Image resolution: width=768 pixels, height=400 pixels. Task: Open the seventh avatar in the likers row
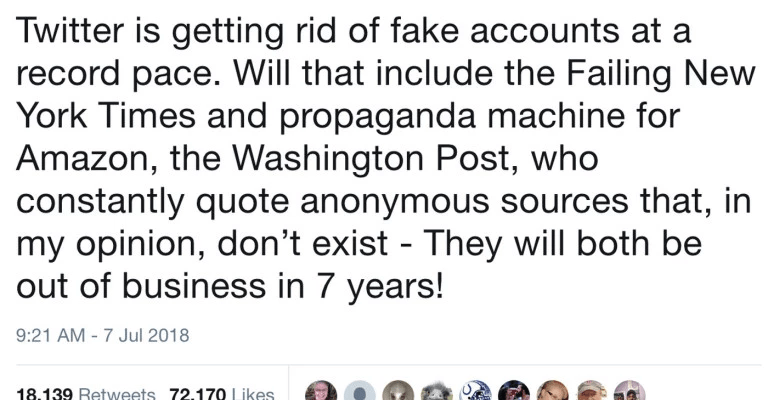coord(553,392)
